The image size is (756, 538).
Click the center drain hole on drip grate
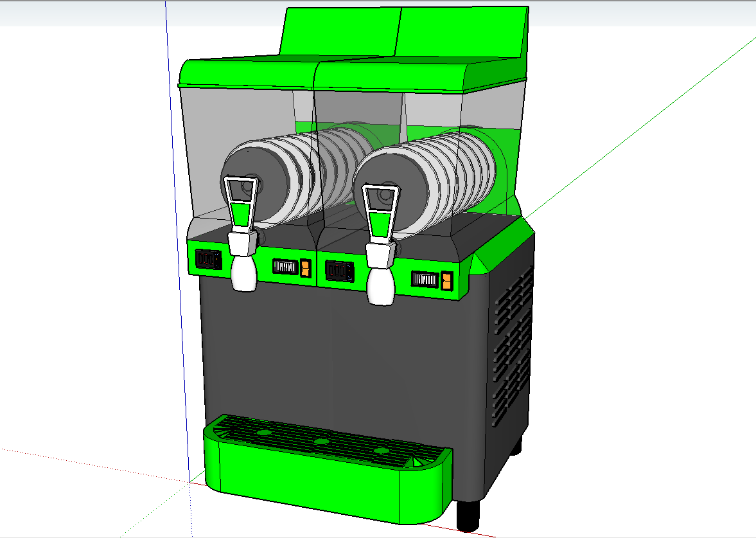coord(321,442)
